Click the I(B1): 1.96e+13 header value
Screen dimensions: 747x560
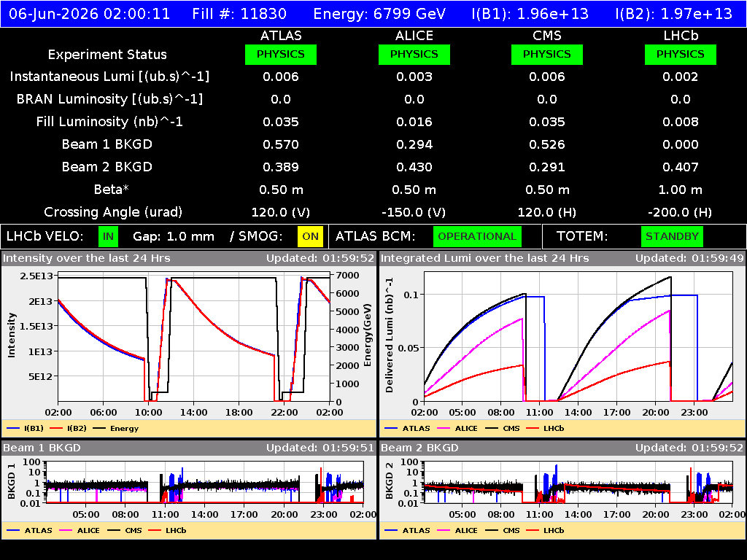[x=530, y=14]
